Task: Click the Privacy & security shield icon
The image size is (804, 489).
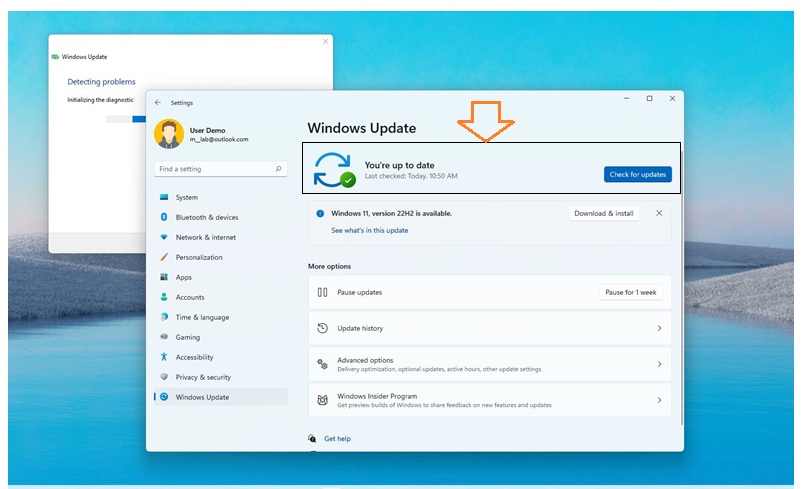Action: (x=164, y=377)
